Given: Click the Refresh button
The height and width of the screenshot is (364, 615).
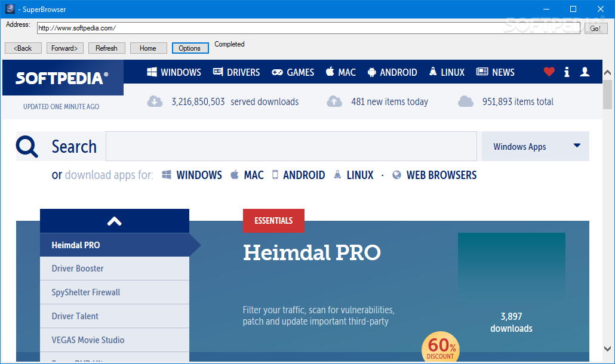Looking at the screenshot, I should [107, 48].
